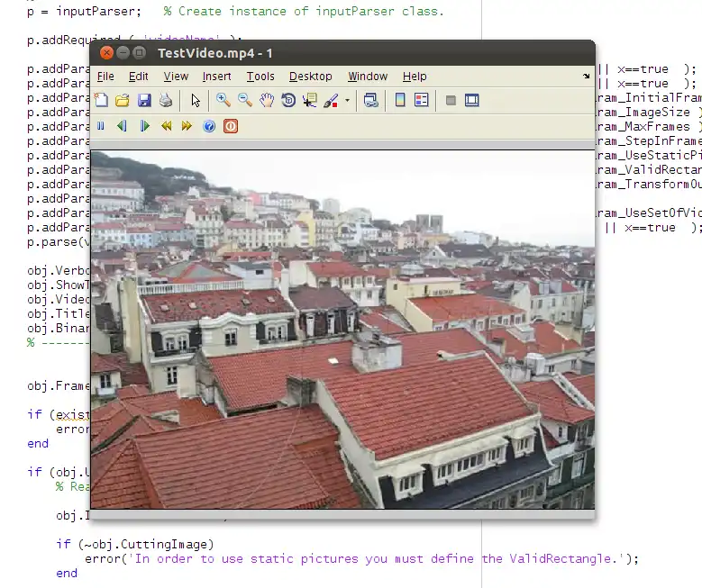Activate the Zoom Out magnifier tool
The height and width of the screenshot is (588, 702).
[244, 100]
